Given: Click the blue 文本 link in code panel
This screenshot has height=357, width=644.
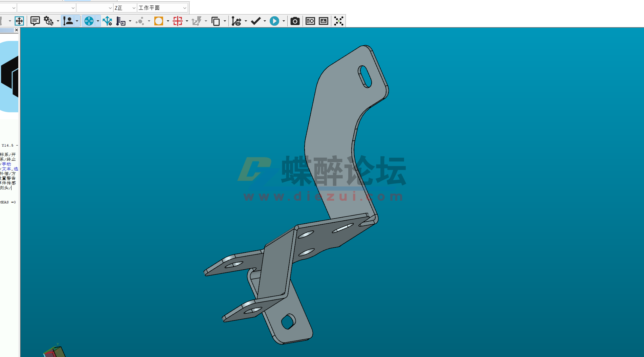Looking at the screenshot, I should click(x=6, y=169).
